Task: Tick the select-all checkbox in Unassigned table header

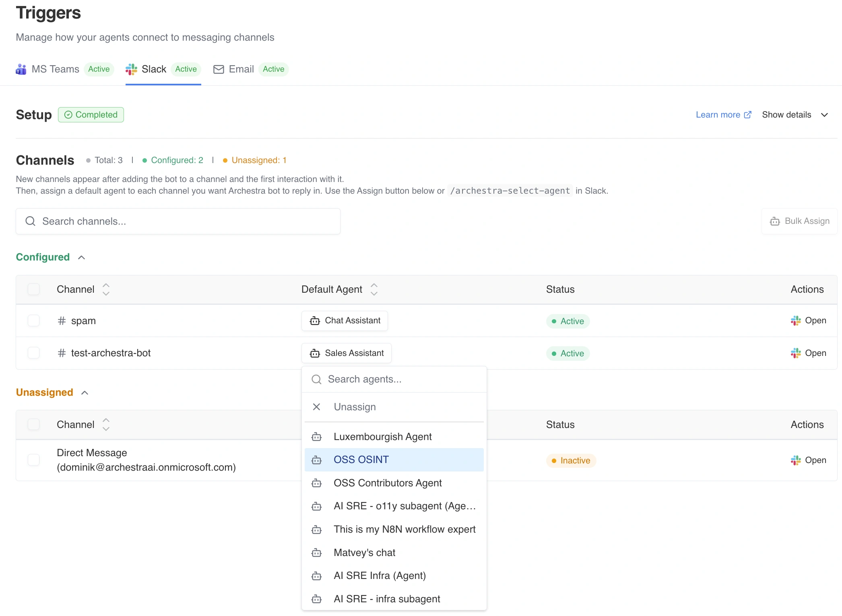Action: [34, 424]
